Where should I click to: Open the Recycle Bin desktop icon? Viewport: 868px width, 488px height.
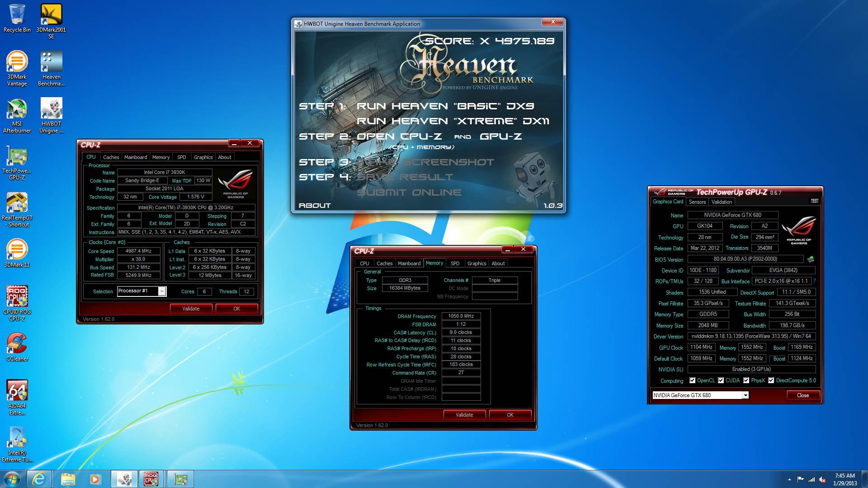(x=17, y=19)
